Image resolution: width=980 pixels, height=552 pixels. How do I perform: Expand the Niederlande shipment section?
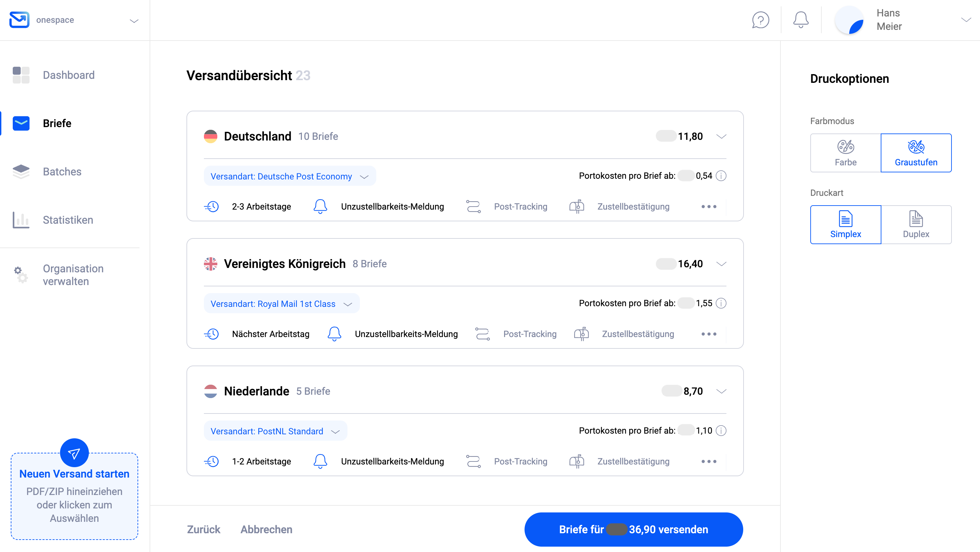[722, 391]
